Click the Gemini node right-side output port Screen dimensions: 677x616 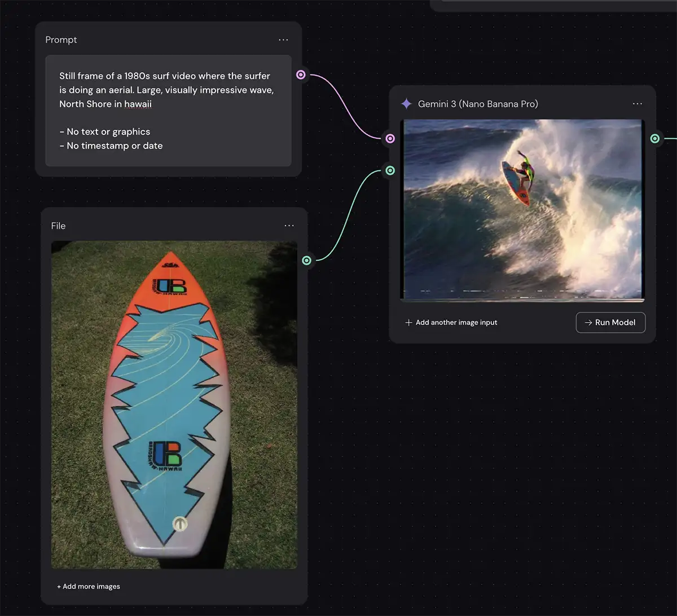click(x=655, y=138)
